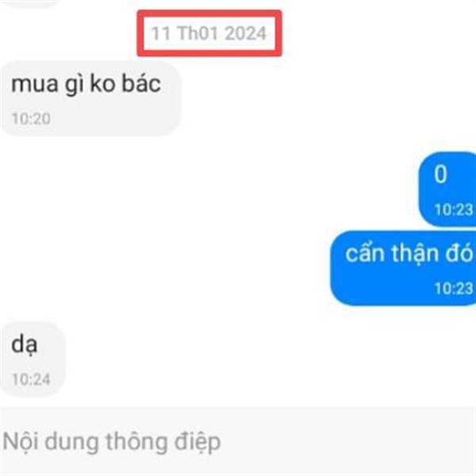The image size is (476, 476).
Task: Focus the "Nội dung thông điệp" message input
Action: [x=238, y=441]
